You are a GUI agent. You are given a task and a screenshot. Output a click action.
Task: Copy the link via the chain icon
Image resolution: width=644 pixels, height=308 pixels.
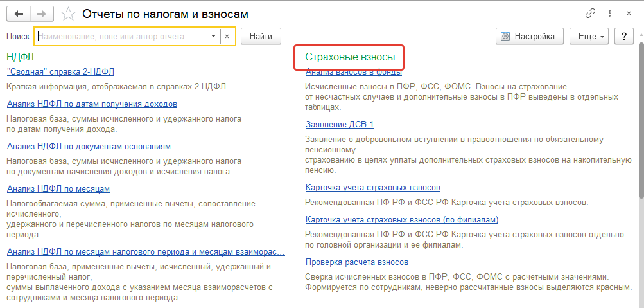590,14
